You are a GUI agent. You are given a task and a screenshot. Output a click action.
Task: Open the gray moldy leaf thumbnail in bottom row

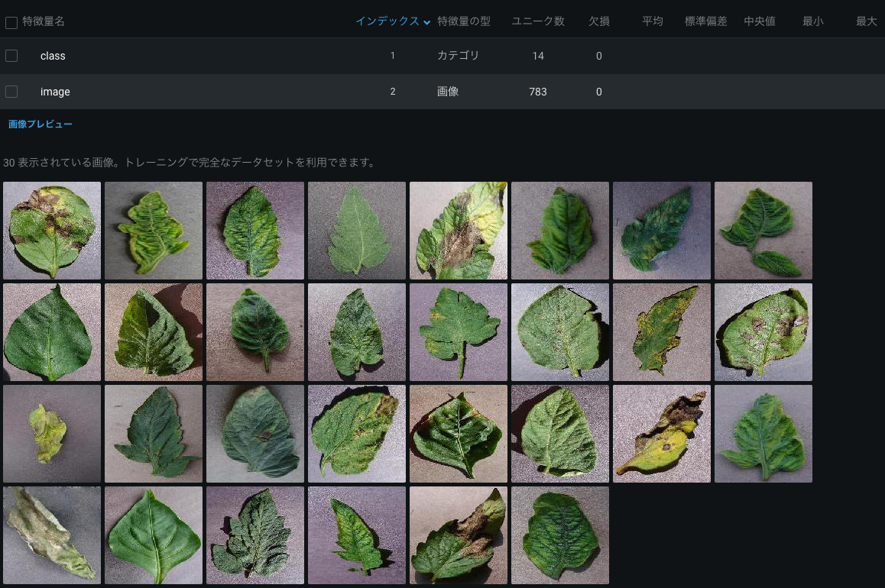pos(52,535)
